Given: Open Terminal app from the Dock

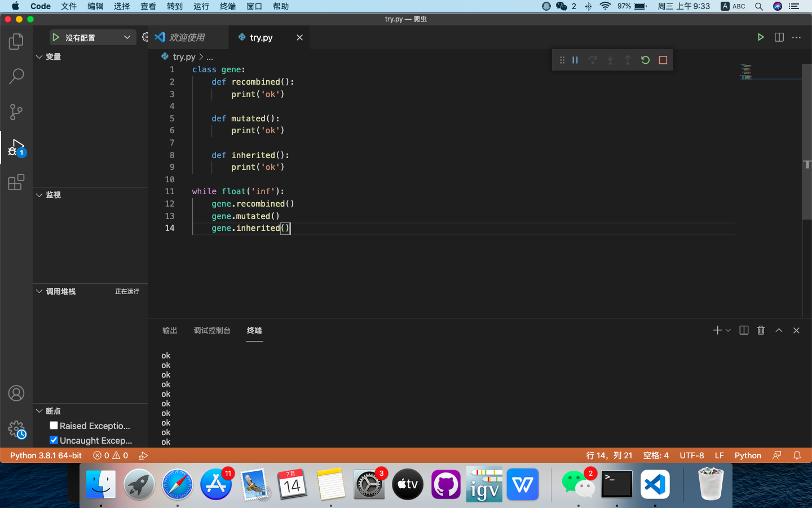Looking at the screenshot, I should click(617, 484).
